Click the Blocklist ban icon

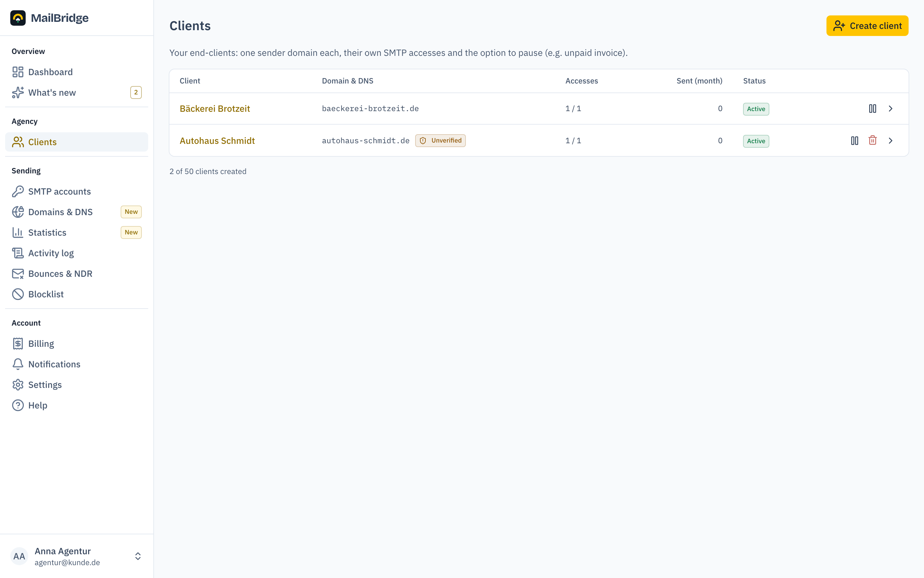pyautogui.click(x=18, y=294)
